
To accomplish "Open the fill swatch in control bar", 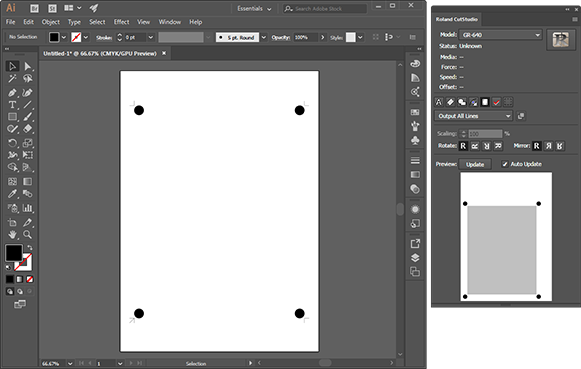I will click(54, 37).
